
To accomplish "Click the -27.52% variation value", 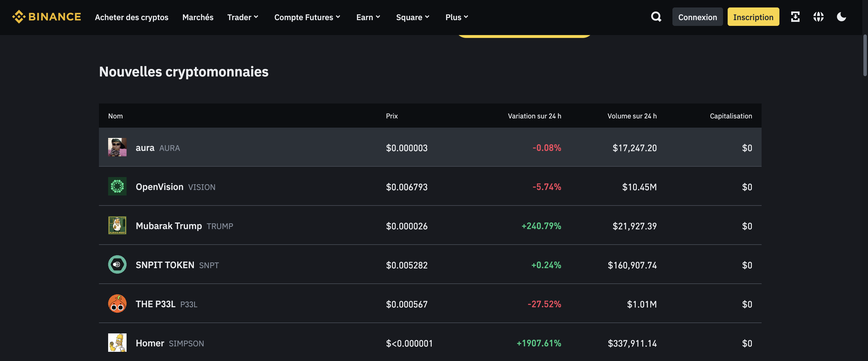I will tap(544, 304).
